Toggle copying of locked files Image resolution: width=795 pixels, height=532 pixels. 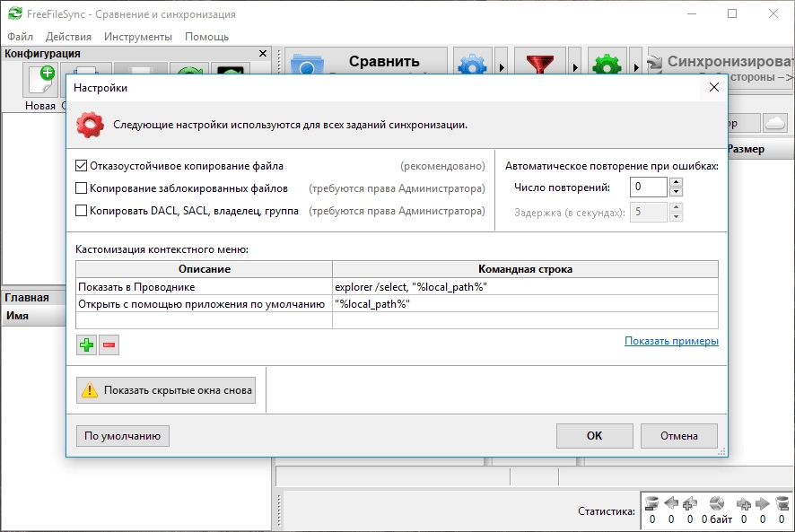81,188
